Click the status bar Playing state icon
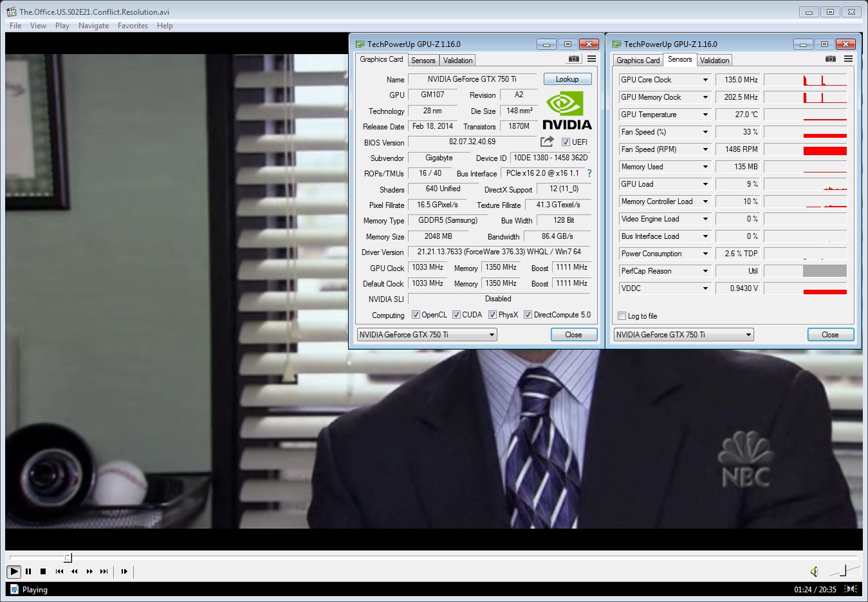This screenshot has width=868, height=602. (14, 589)
